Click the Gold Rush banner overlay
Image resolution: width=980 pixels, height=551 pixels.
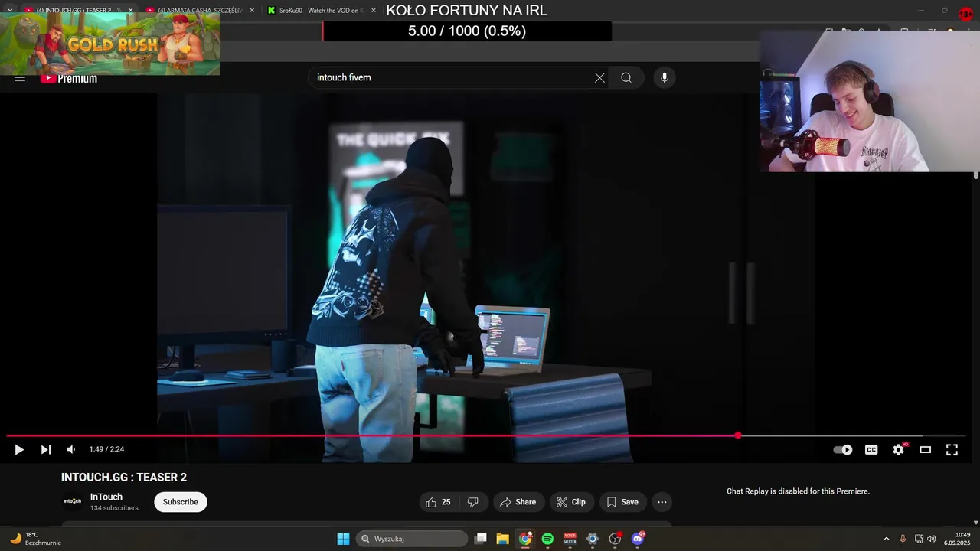tap(110, 43)
